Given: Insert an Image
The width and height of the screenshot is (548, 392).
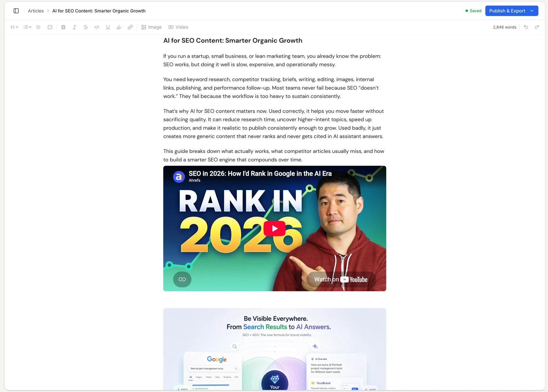Looking at the screenshot, I should pyautogui.click(x=151, y=27).
